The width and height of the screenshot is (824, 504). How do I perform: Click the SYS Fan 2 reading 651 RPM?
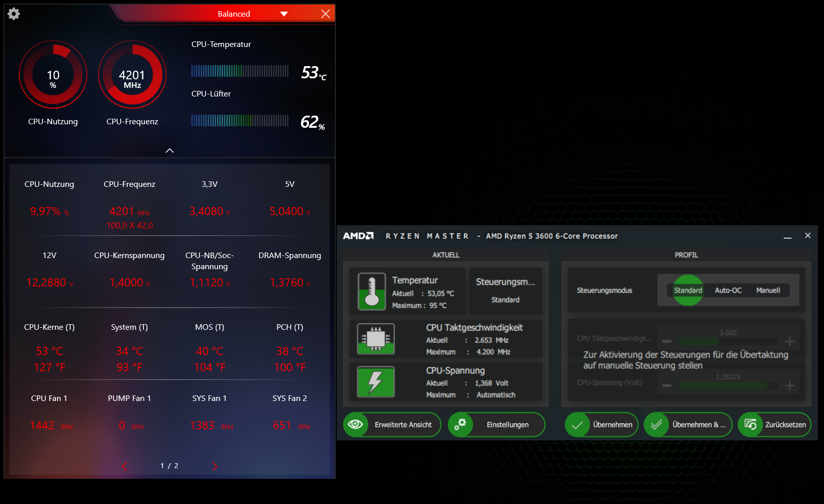[291, 426]
